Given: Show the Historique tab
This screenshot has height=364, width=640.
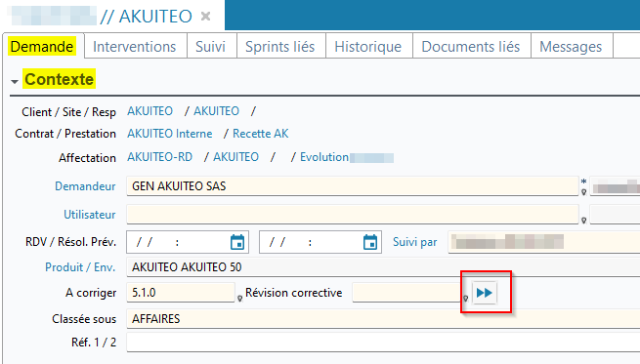Looking at the screenshot, I should pyautogui.click(x=368, y=47).
